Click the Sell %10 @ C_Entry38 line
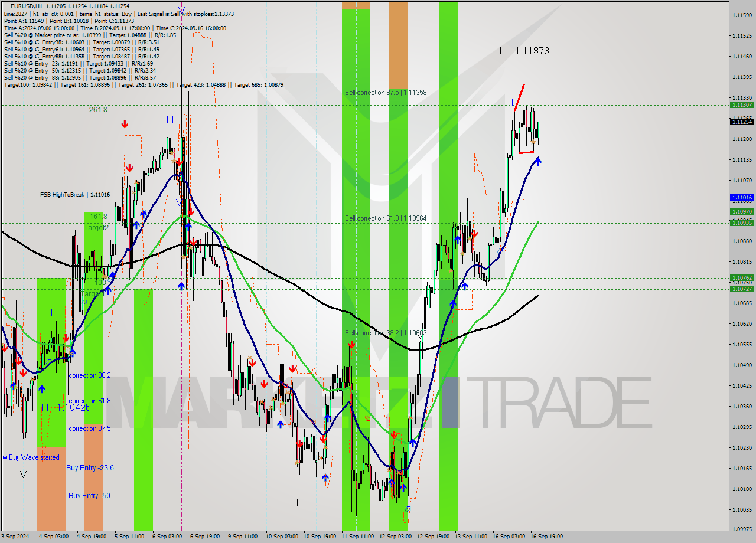The height and width of the screenshot is (543, 756). click(82, 42)
